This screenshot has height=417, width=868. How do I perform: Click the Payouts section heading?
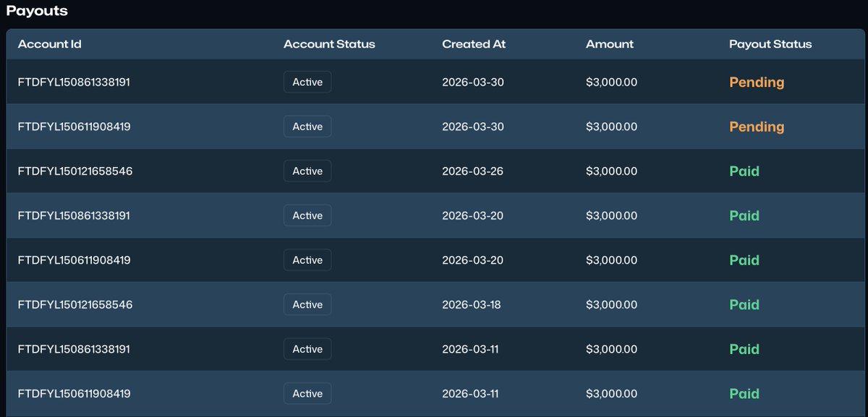tap(37, 11)
